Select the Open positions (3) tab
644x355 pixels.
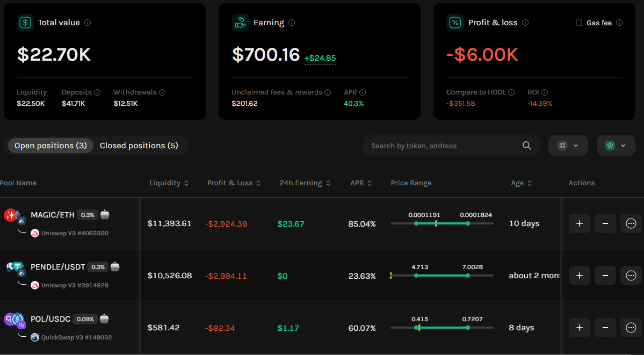[50, 146]
